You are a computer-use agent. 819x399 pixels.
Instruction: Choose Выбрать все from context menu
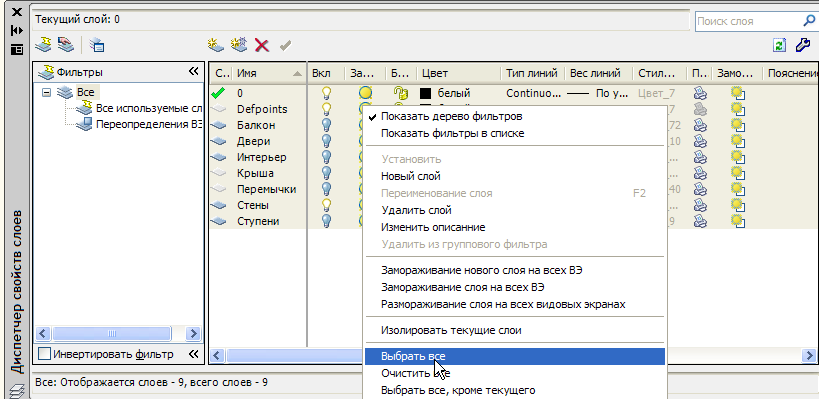pyautogui.click(x=514, y=356)
